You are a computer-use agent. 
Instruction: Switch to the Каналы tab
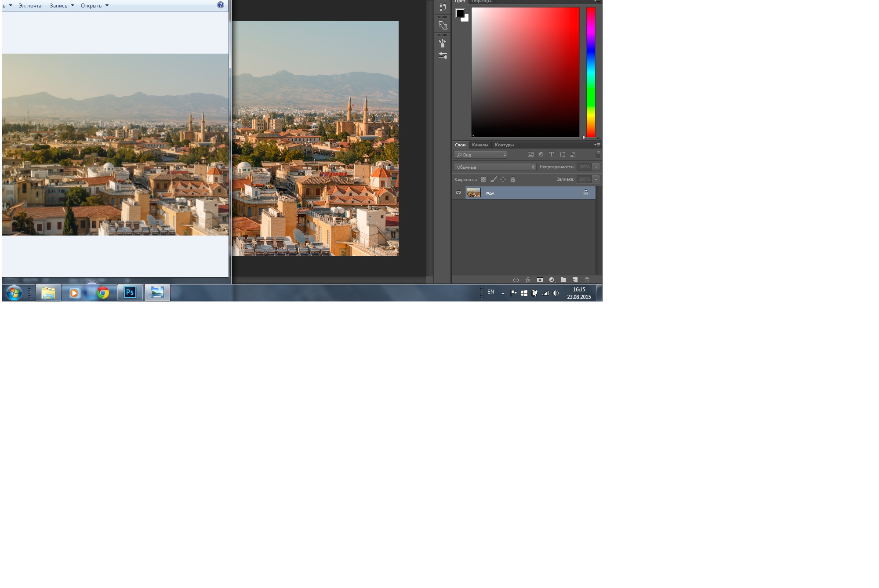480,145
